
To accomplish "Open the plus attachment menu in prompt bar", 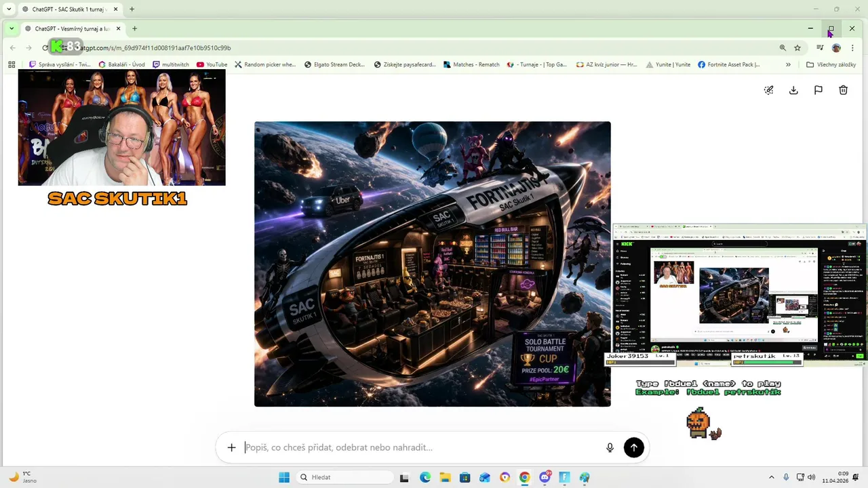I will (231, 447).
